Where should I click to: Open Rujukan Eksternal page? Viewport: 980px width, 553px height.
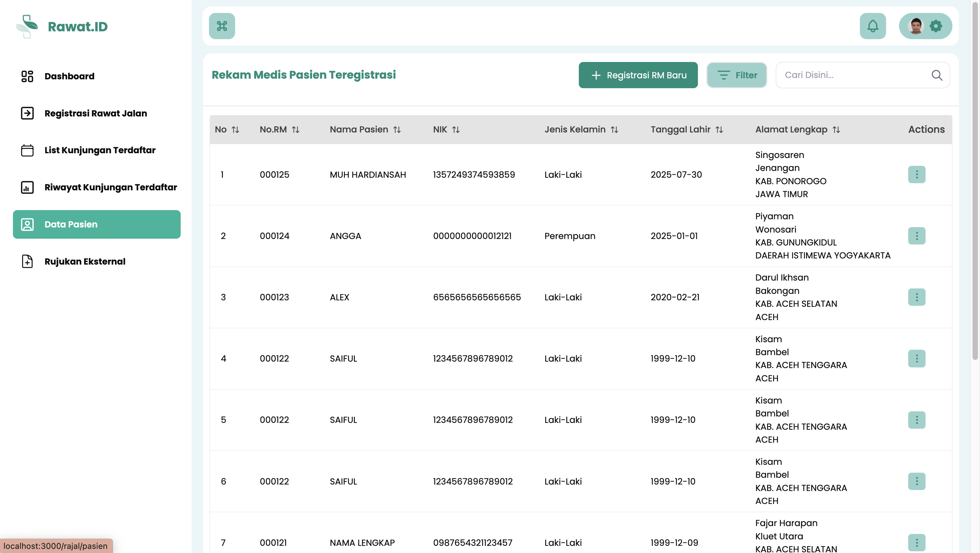85,262
